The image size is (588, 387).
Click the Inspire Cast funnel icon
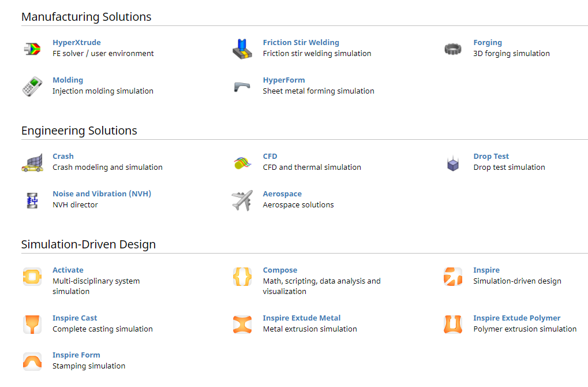click(32, 324)
